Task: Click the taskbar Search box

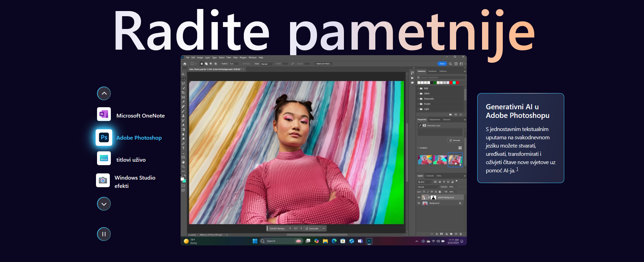Action: tap(281, 241)
